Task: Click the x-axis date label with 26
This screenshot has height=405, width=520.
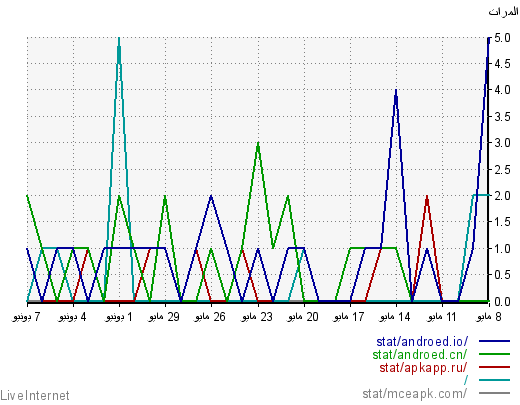Action: pos(210,317)
